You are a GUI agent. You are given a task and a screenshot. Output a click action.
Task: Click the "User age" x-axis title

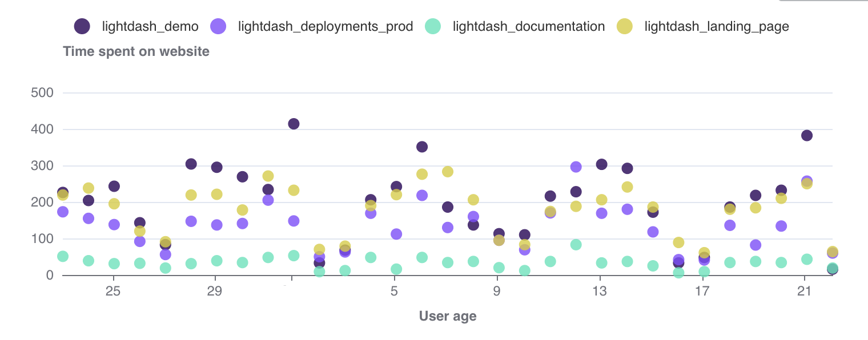(447, 316)
